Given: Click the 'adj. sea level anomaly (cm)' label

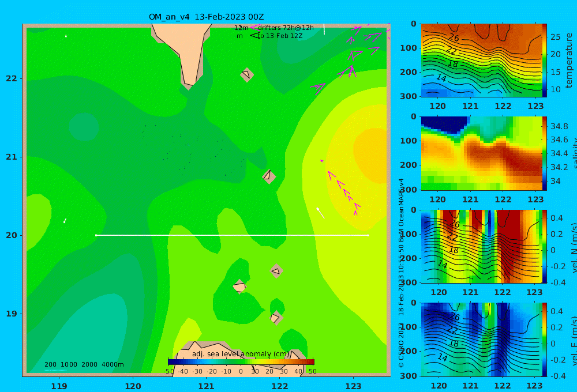Looking at the screenshot, I should pos(241,354).
